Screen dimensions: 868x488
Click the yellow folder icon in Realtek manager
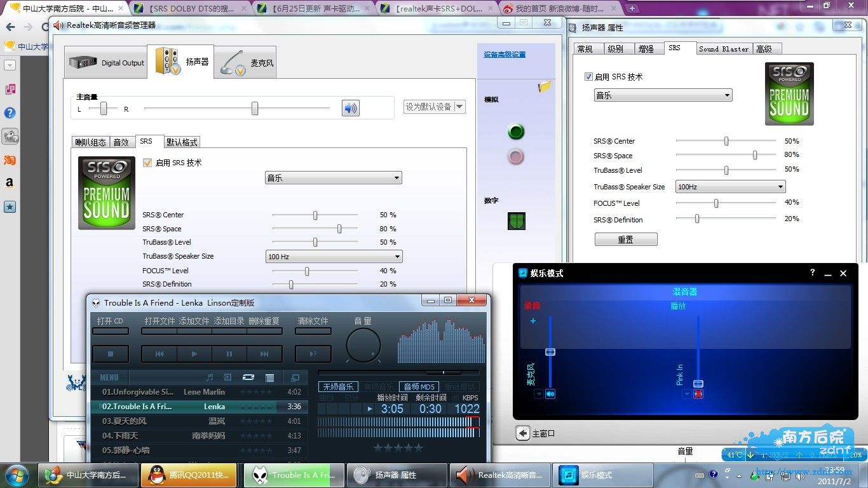[x=545, y=87]
